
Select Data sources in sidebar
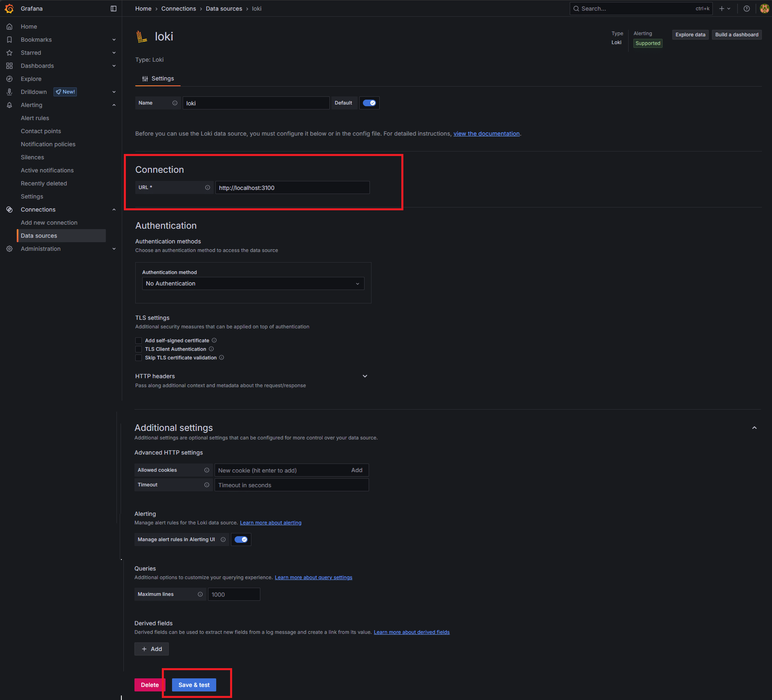(x=61, y=236)
